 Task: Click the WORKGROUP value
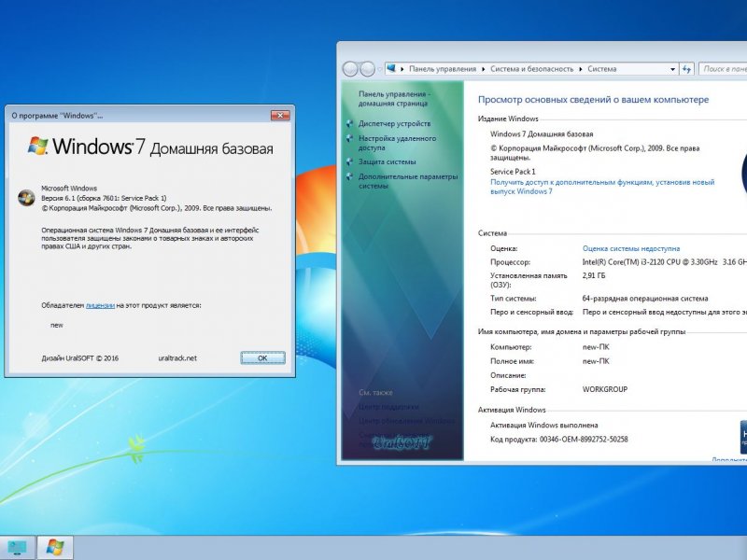point(604,389)
